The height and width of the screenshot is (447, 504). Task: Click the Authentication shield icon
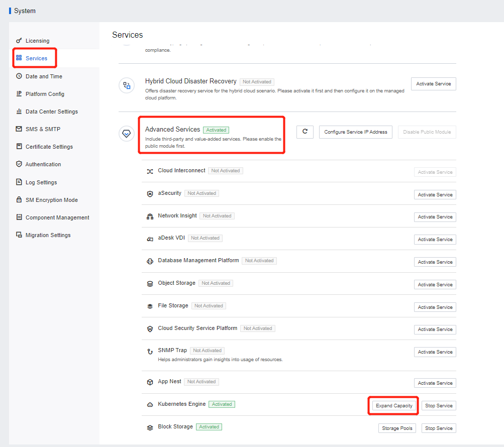(19, 164)
